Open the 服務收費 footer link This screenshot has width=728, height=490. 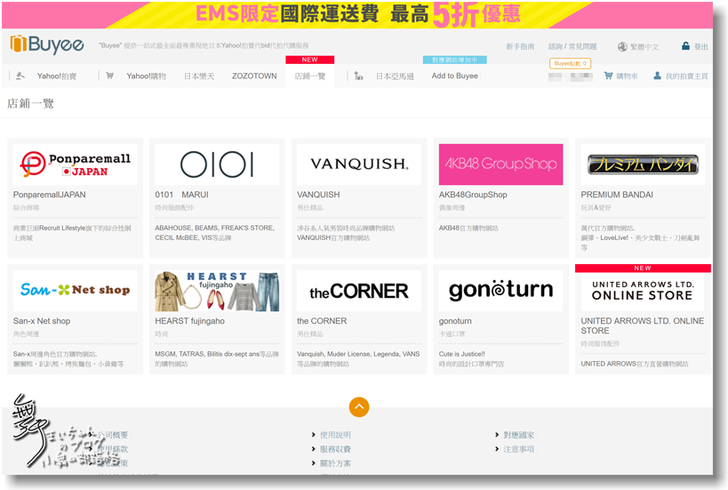click(335, 449)
